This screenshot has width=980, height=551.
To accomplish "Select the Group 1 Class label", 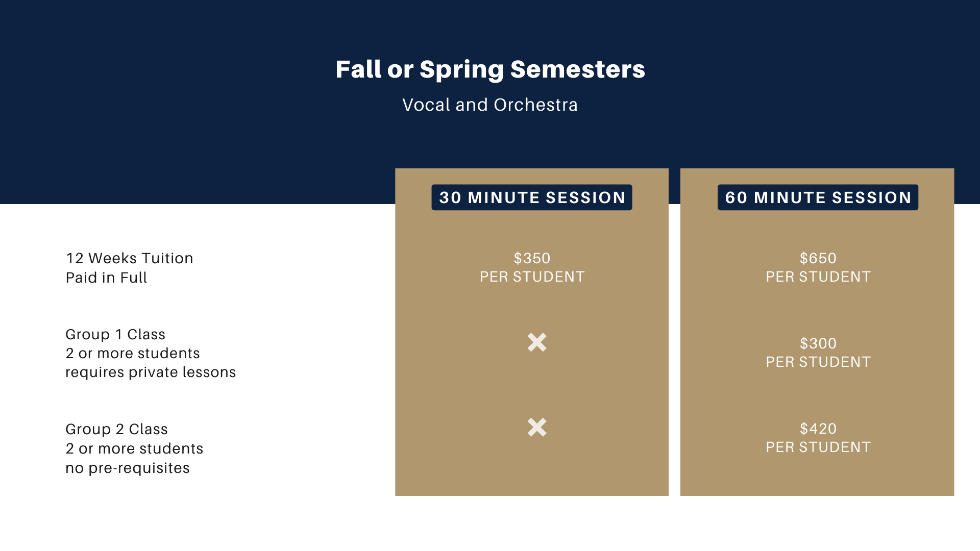I will coord(115,334).
